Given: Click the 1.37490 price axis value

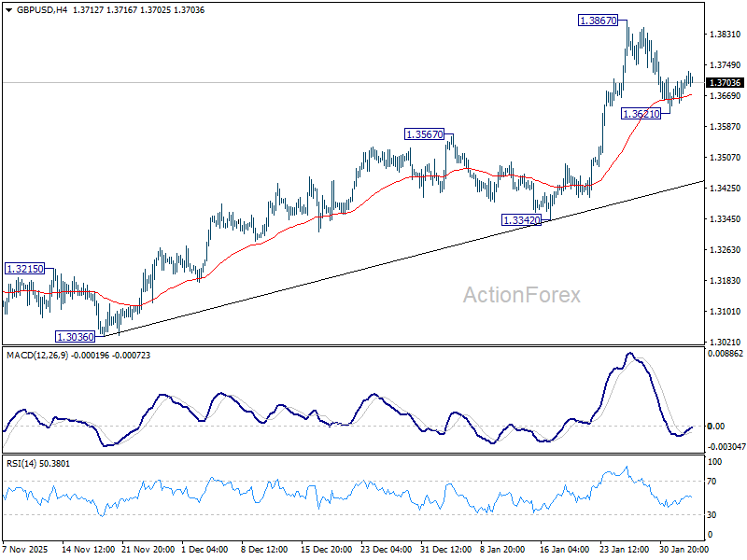Looking at the screenshot, I should coord(726,64).
